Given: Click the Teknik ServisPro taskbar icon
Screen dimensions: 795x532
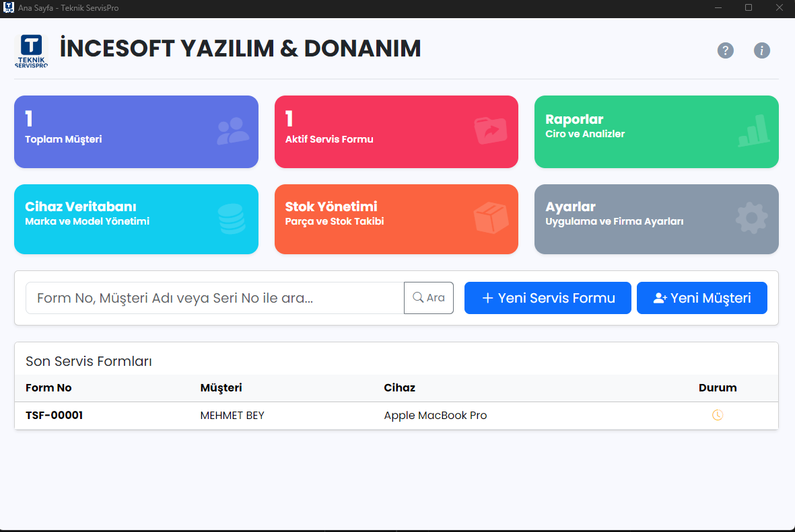Looking at the screenshot, I should pyautogui.click(x=8, y=8).
